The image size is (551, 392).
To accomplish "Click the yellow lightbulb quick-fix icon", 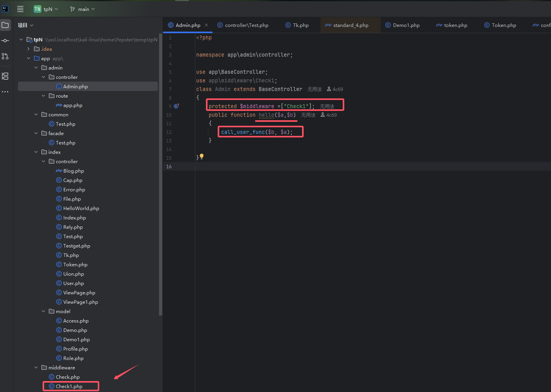I will (202, 156).
